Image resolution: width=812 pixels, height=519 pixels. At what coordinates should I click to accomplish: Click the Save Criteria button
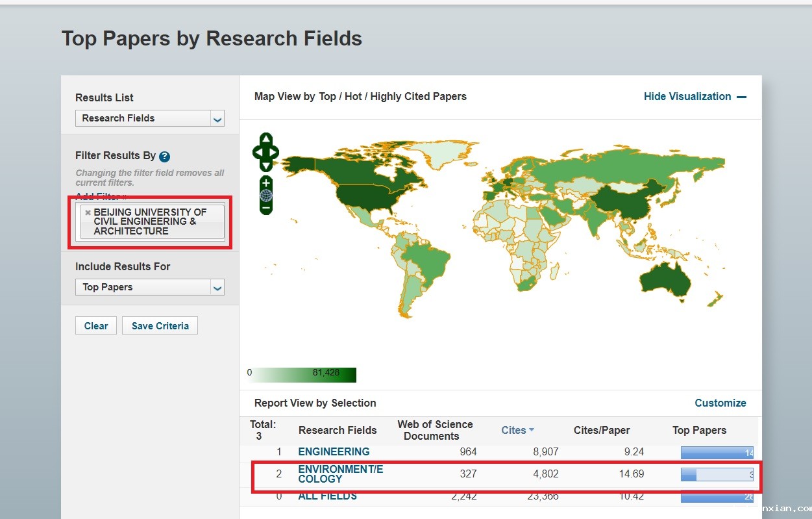coord(160,326)
